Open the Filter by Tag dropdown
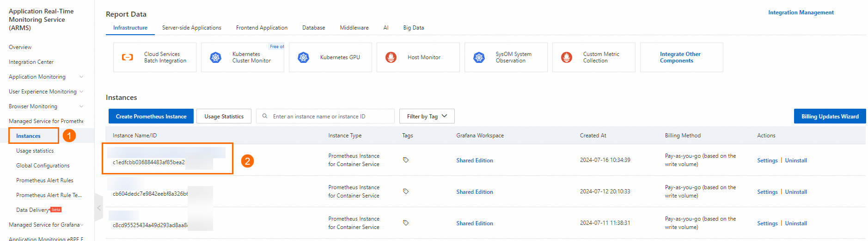This screenshot has width=868, height=241. pyautogui.click(x=427, y=116)
